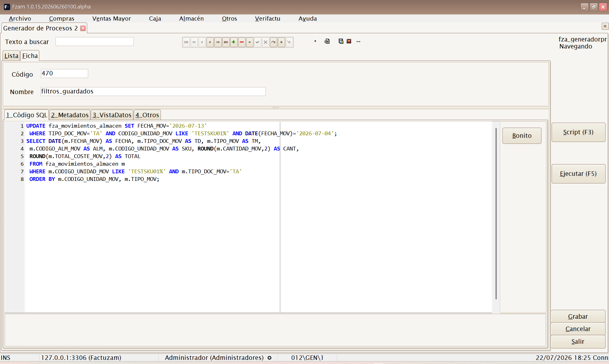Select the 4_Otros tab
Screen dimensions: 609x364
[x=147, y=115]
